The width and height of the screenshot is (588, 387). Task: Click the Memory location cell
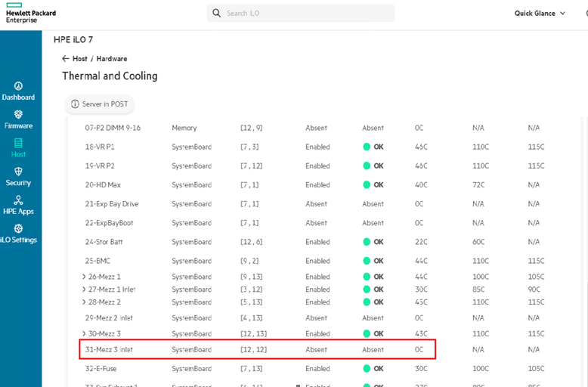[x=184, y=128]
